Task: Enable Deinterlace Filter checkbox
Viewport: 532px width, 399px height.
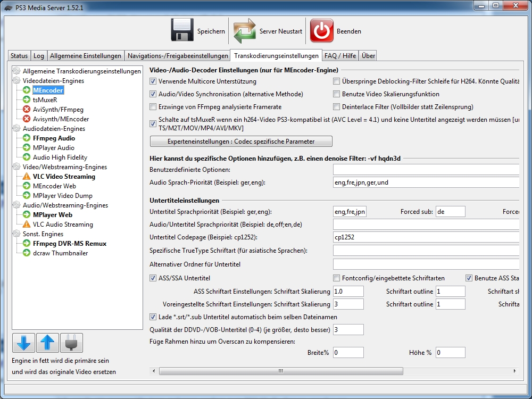Action: 336,107
